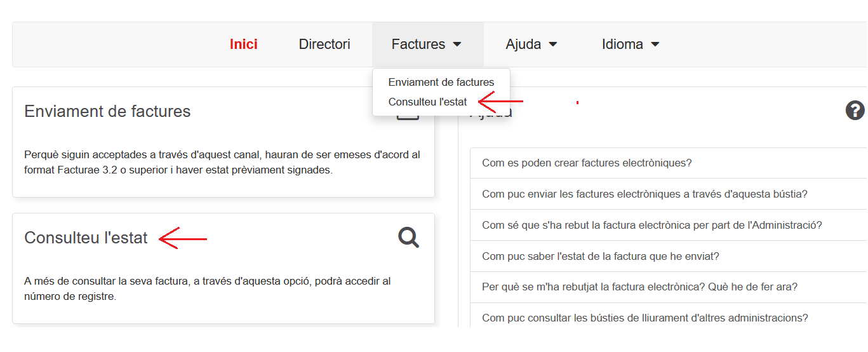Expand 'Per què se m'ha rebutjat la factura' question
The width and height of the screenshot is (868, 352).
(639, 287)
